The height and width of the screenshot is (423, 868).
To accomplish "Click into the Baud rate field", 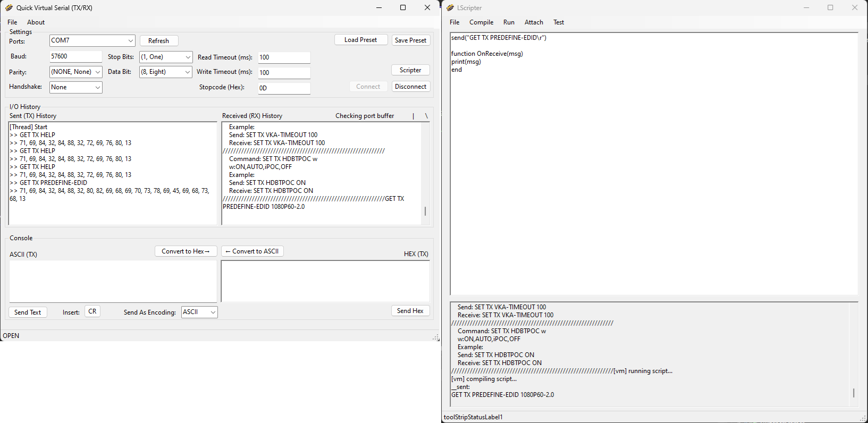I will point(75,56).
